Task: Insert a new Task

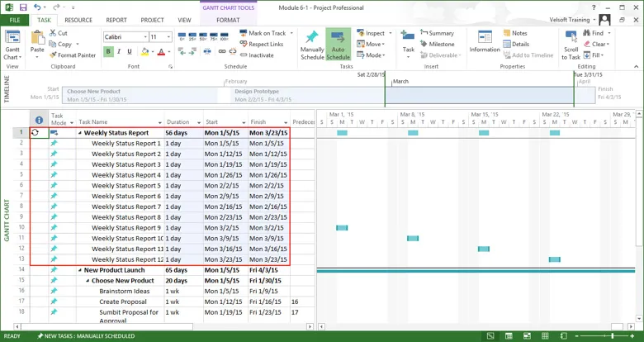Action: [x=408, y=43]
